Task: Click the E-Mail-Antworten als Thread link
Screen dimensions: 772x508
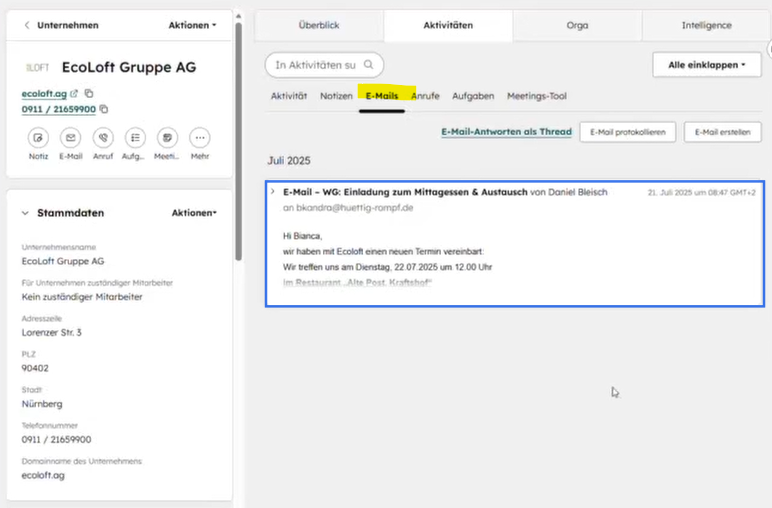Action: point(506,132)
